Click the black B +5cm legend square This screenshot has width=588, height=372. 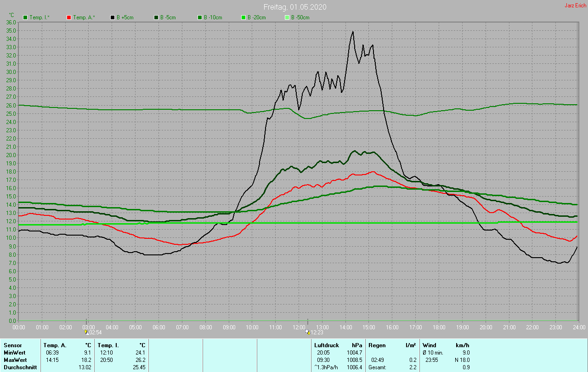click(x=113, y=17)
